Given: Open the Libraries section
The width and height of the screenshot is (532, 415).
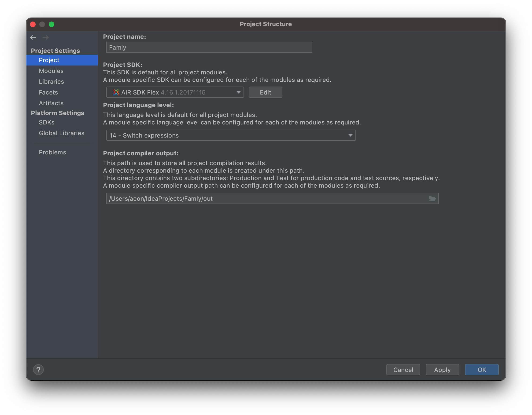Looking at the screenshot, I should [52, 82].
